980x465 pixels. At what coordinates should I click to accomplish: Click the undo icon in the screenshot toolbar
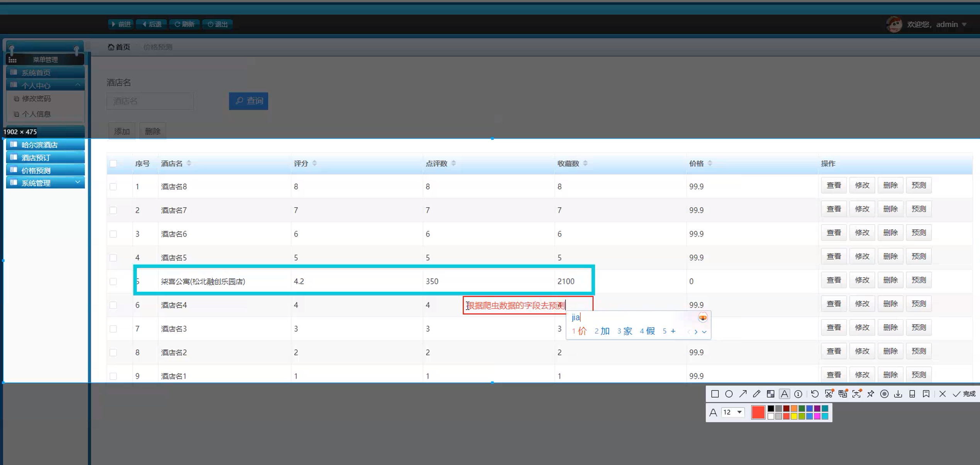[x=815, y=394]
